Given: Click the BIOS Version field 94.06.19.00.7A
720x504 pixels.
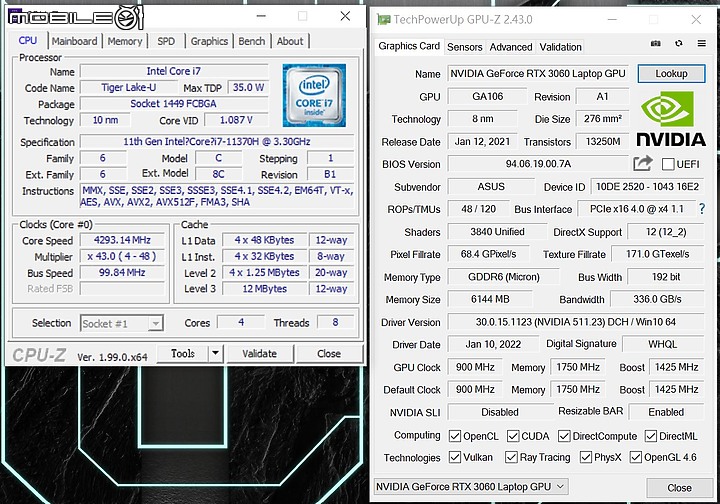Looking at the screenshot, I should [x=538, y=164].
